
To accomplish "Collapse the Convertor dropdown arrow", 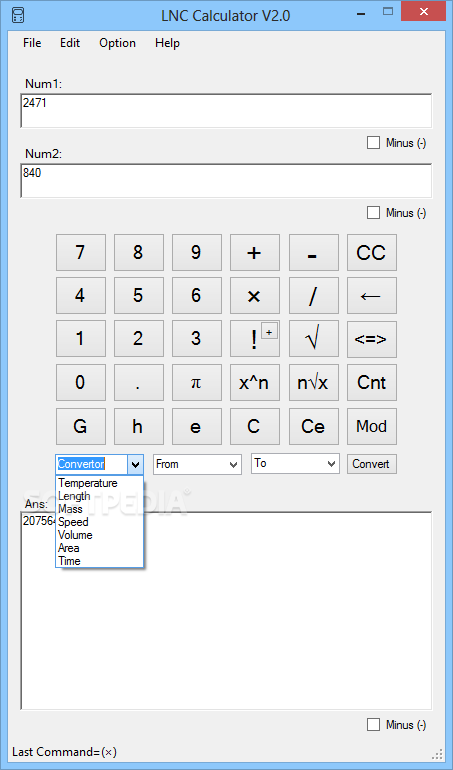I will click(x=136, y=464).
